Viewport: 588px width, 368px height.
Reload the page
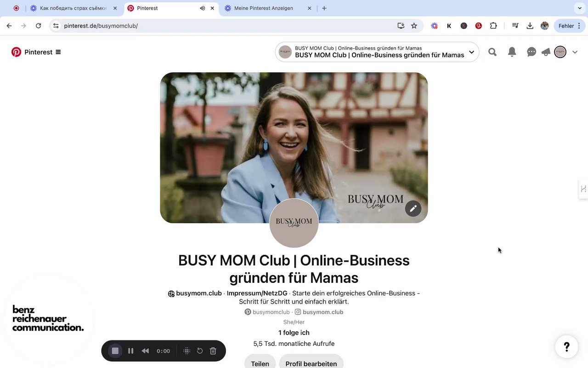39,26
